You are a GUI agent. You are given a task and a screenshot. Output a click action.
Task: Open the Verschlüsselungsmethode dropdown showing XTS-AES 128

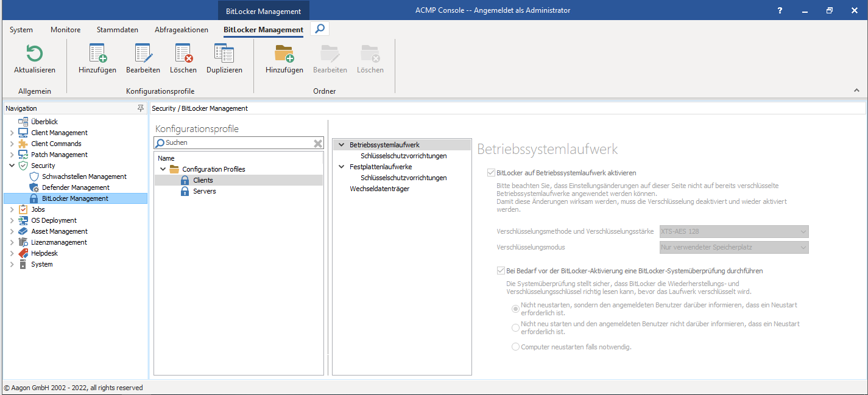(733, 232)
